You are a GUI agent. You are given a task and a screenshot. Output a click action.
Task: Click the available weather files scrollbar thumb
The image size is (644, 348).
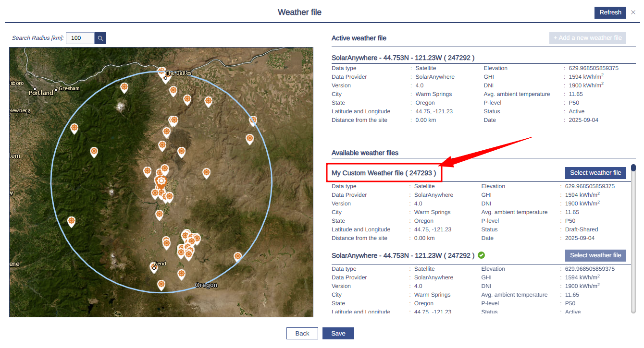tap(633, 168)
